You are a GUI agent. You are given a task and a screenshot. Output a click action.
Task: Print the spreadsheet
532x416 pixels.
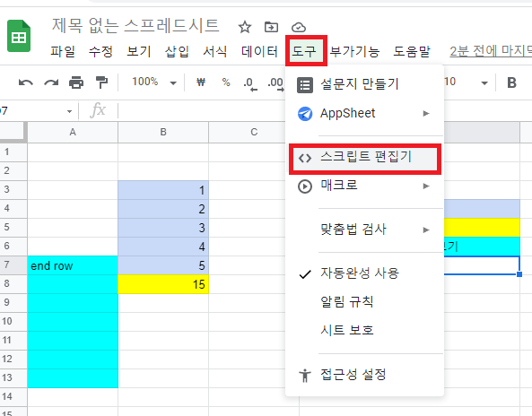[x=76, y=82]
